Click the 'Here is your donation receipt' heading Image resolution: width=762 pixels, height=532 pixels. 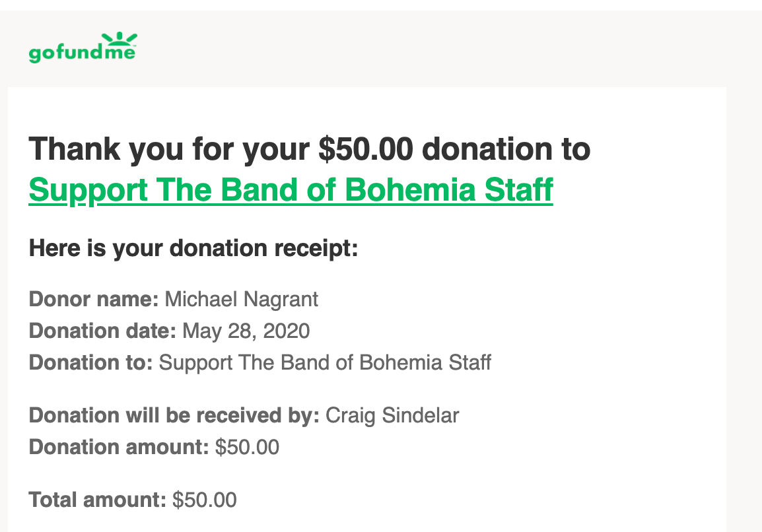(193, 248)
